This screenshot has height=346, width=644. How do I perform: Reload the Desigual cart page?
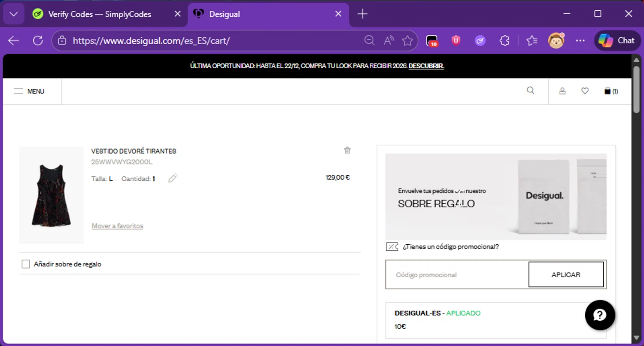[38, 41]
